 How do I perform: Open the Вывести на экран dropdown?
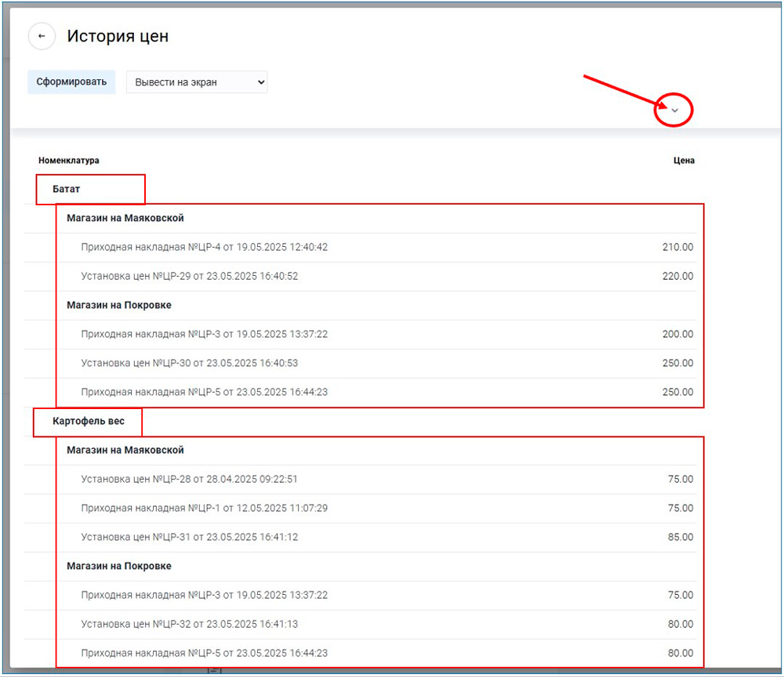(197, 82)
